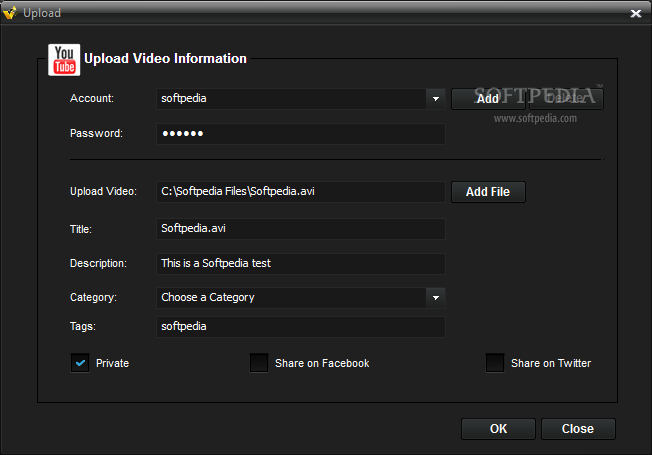Click the Upload title bar text
Screen dimensions: 652x455
click(42, 13)
